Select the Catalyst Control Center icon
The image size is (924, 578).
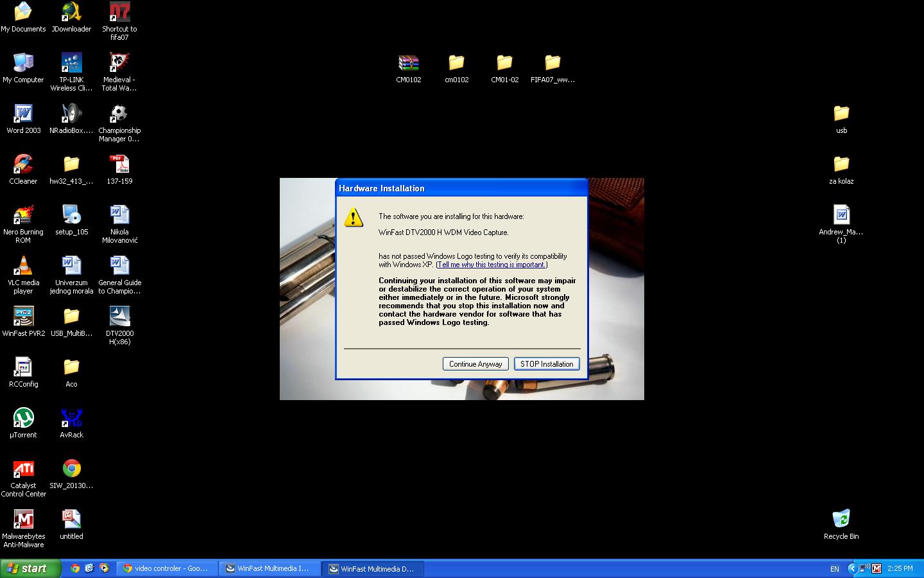coord(23,478)
